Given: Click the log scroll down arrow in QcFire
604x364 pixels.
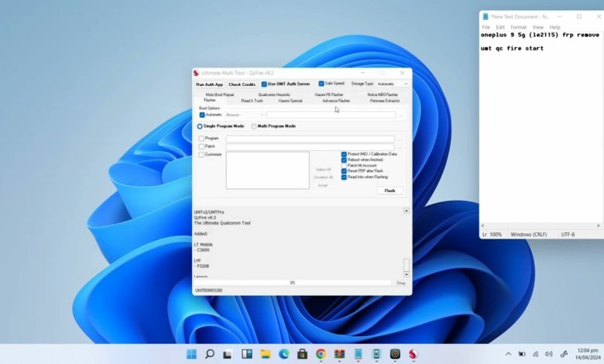Looking at the screenshot, I should (x=406, y=274).
